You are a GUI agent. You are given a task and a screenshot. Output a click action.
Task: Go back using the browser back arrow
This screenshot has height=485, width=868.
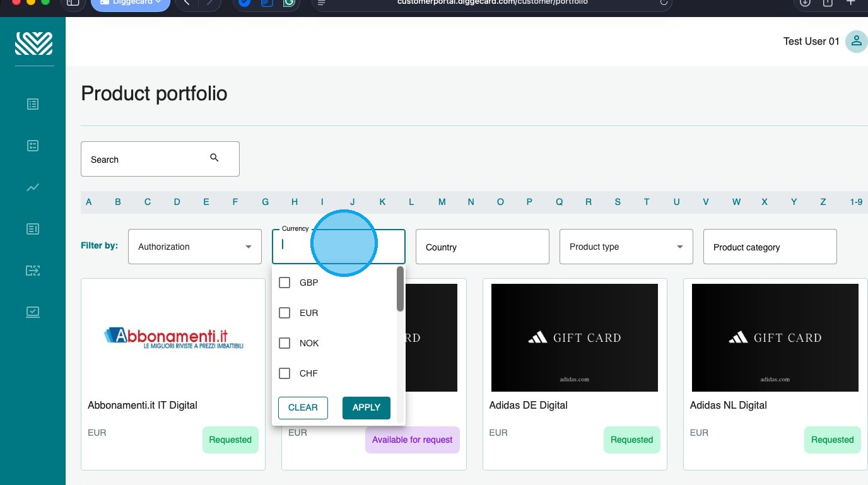click(x=187, y=3)
